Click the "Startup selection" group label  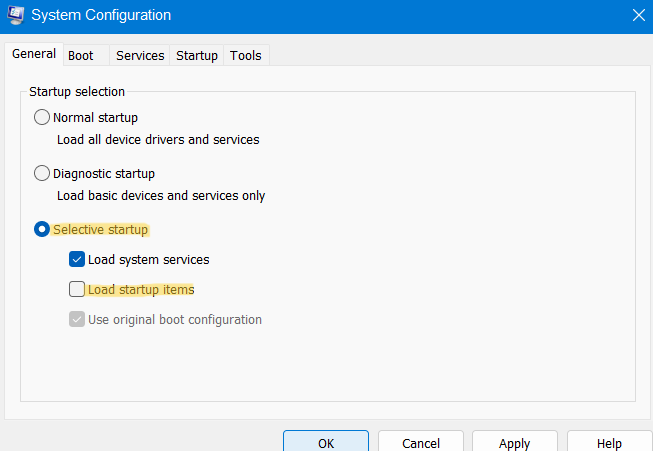pyautogui.click(x=77, y=92)
